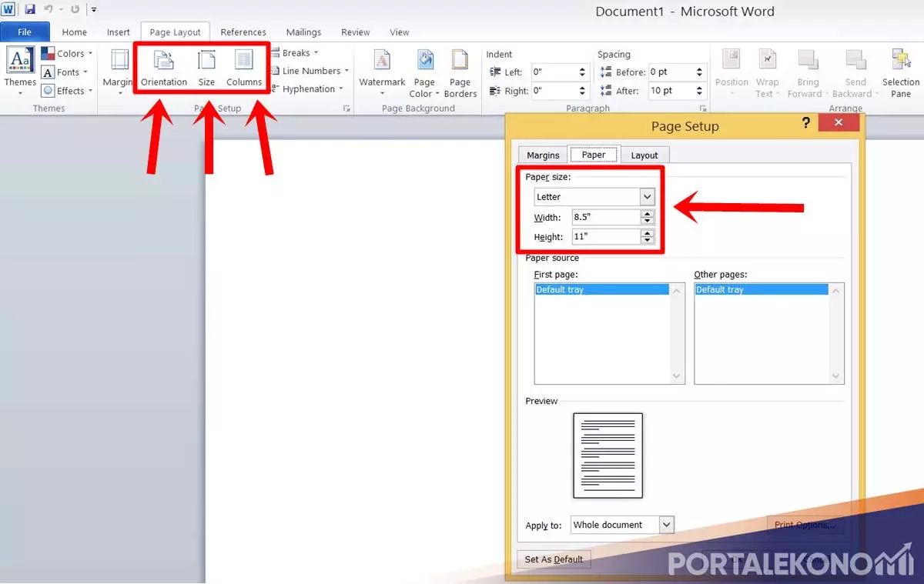Show the View ribbon tab
The image size is (924, 584).
[400, 32]
